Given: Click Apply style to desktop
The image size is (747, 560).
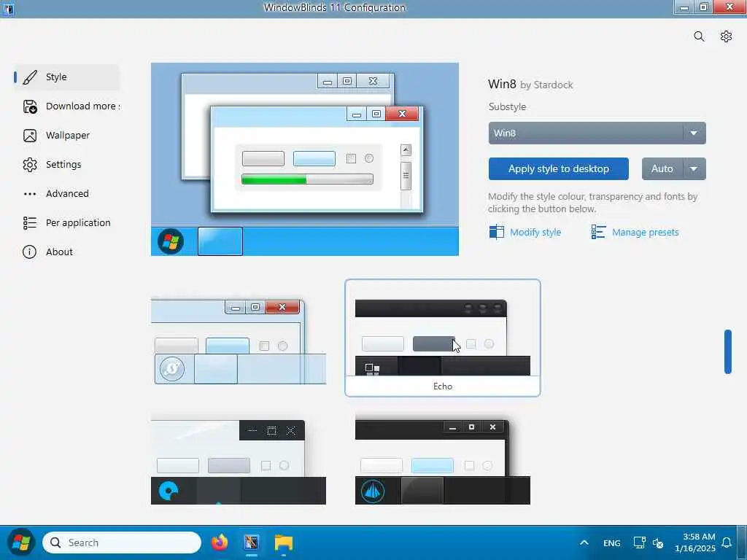Looking at the screenshot, I should click(558, 169).
